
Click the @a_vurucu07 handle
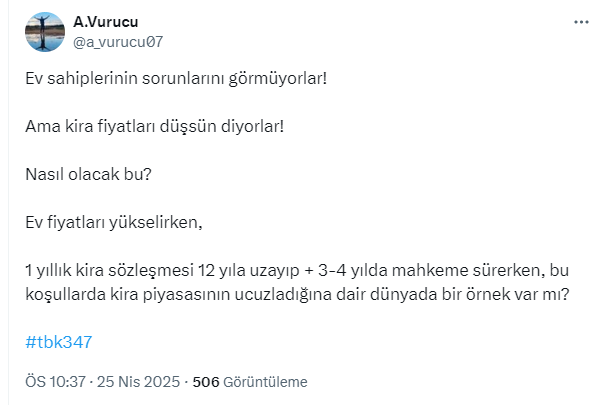[x=118, y=42]
